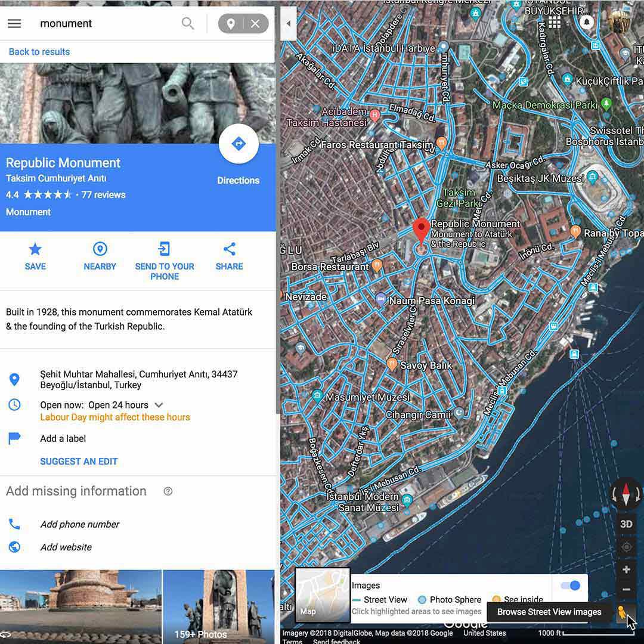Open the 159+ Photos thumbnail

point(218,606)
